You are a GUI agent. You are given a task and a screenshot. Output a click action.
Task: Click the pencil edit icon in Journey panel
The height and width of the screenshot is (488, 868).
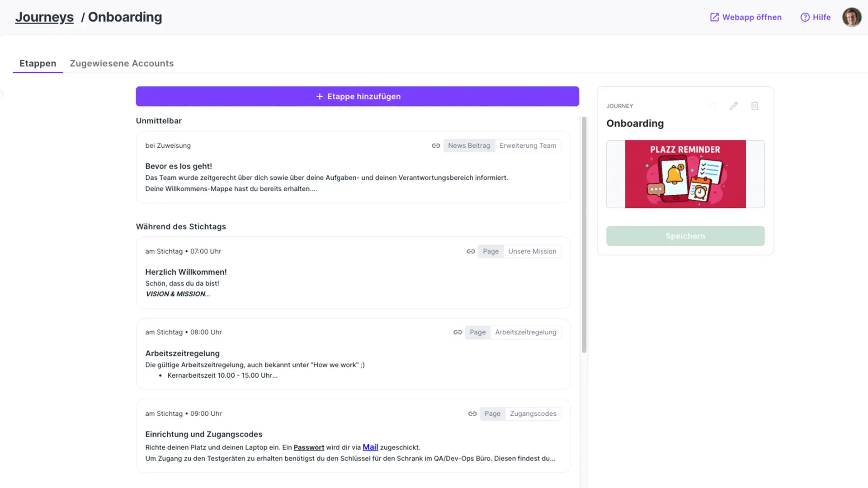[733, 106]
